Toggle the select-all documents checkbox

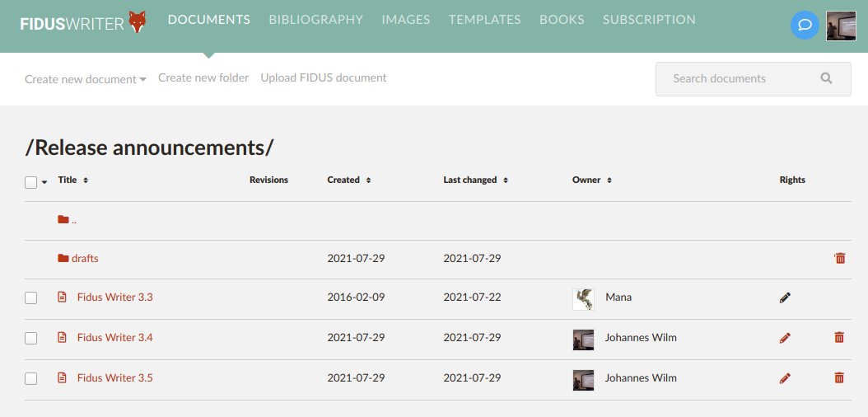coord(31,182)
